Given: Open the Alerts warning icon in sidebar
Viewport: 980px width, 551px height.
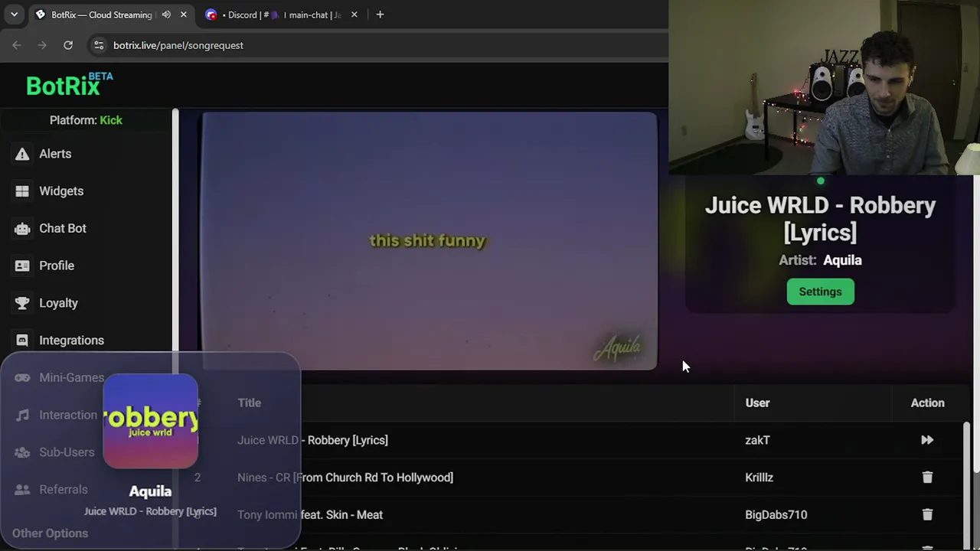Looking at the screenshot, I should 22,154.
